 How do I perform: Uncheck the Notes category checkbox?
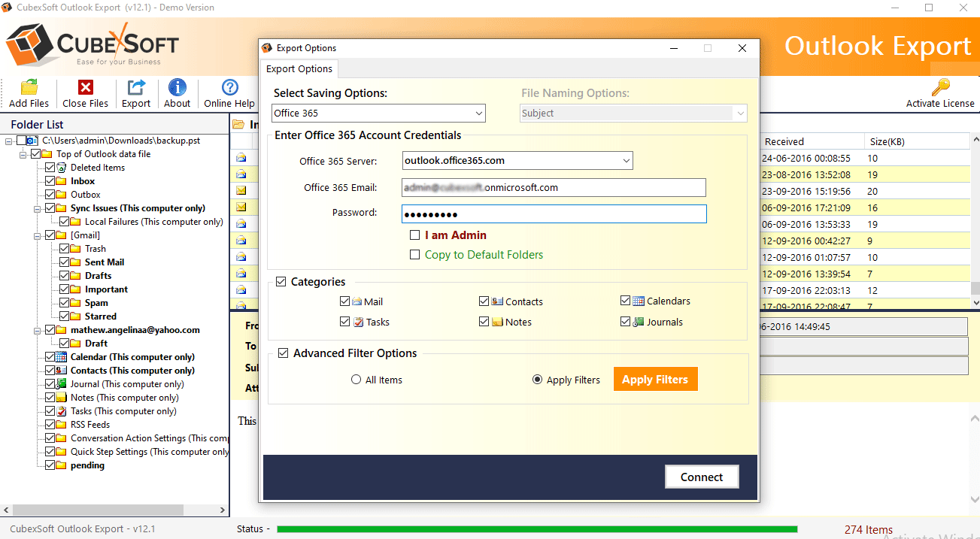coord(484,322)
